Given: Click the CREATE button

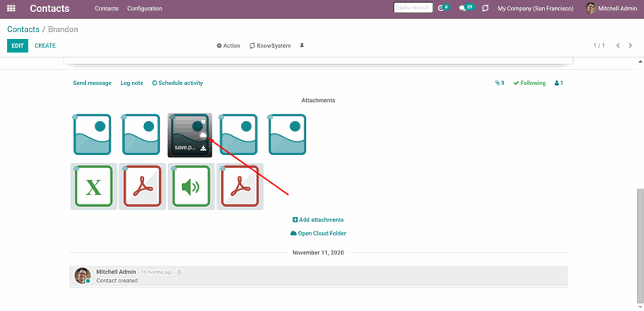Looking at the screenshot, I should click(45, 45).
